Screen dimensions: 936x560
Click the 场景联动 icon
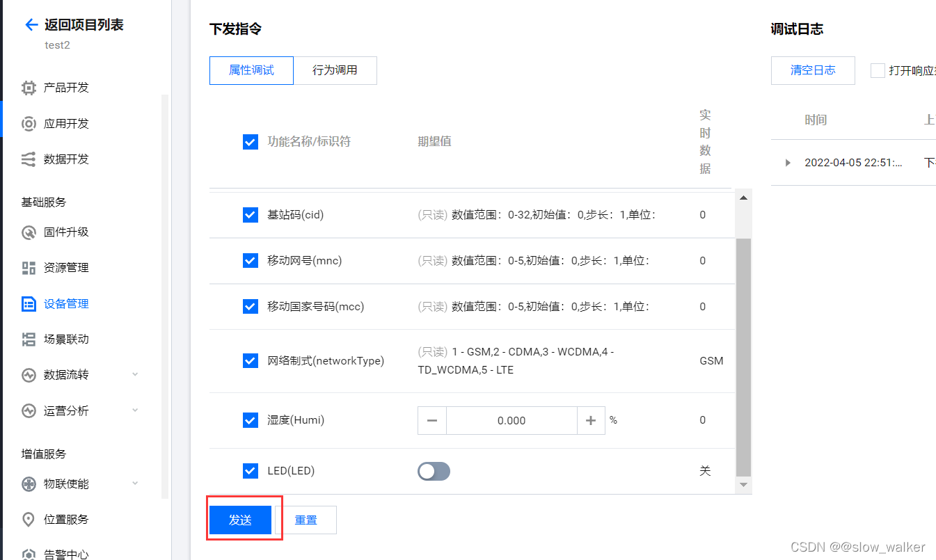[29, 339]
